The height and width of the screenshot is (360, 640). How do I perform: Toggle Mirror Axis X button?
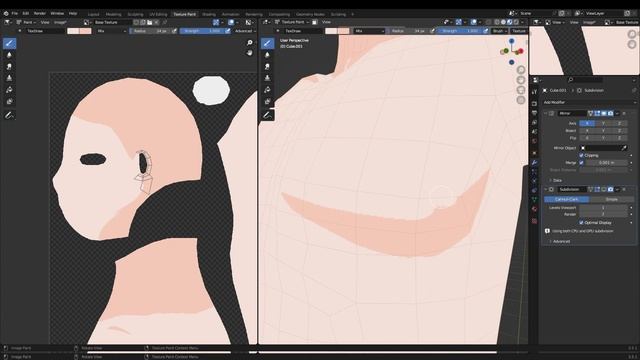click(587, 123)
